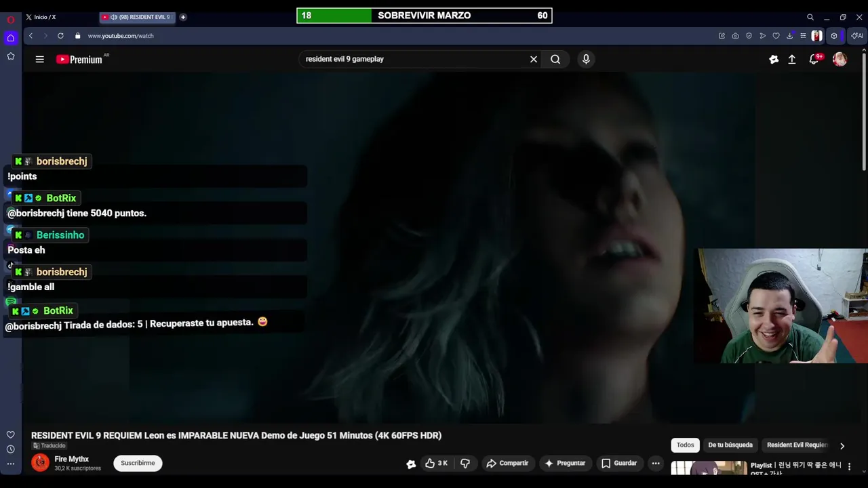Open Easy Setup sliders icon
This screenshot has height=488, width=868.
coord(803,36)
